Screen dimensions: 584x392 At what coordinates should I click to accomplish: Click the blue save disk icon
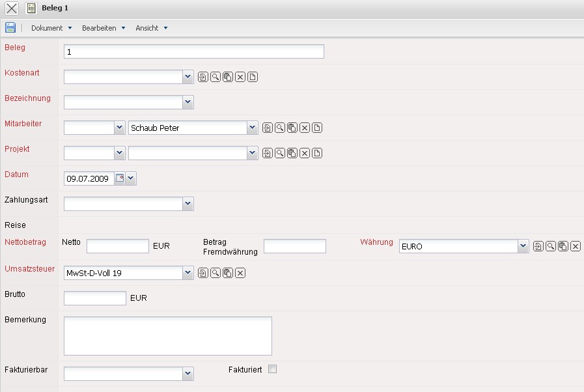10,27
